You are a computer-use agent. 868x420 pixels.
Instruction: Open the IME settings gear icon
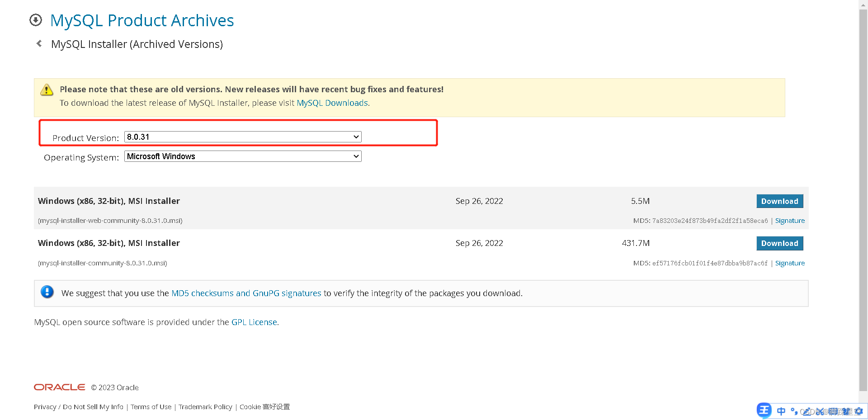[859, 411]
